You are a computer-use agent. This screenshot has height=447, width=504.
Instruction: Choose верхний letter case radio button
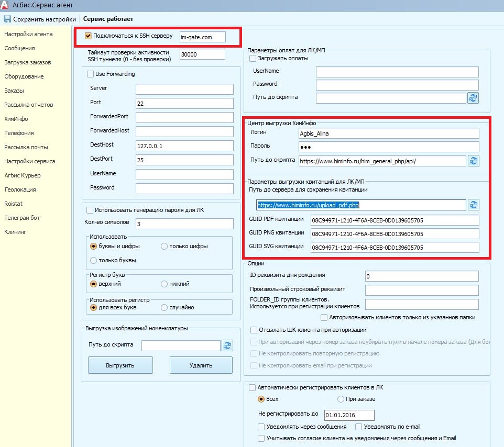pyautogui.click(x=94, y=284)
